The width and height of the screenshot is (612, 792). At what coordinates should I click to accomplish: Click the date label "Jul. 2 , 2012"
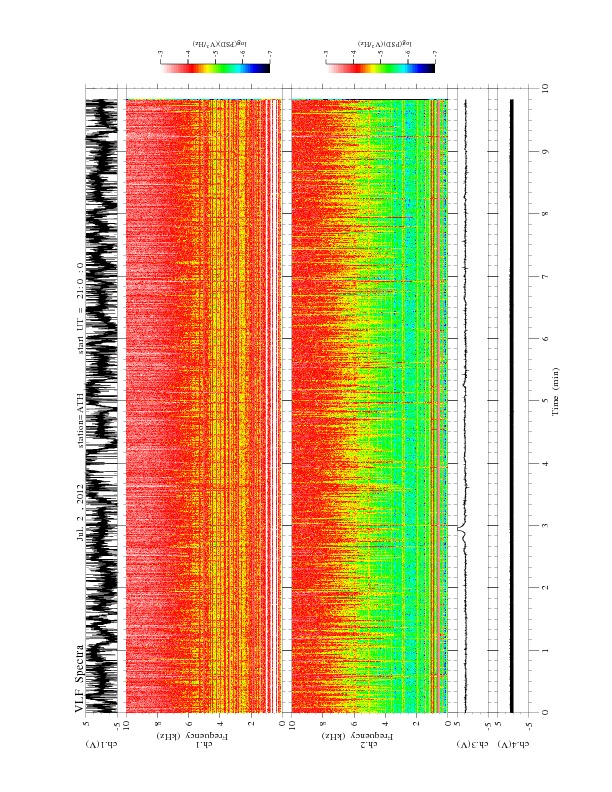point(80,514)
